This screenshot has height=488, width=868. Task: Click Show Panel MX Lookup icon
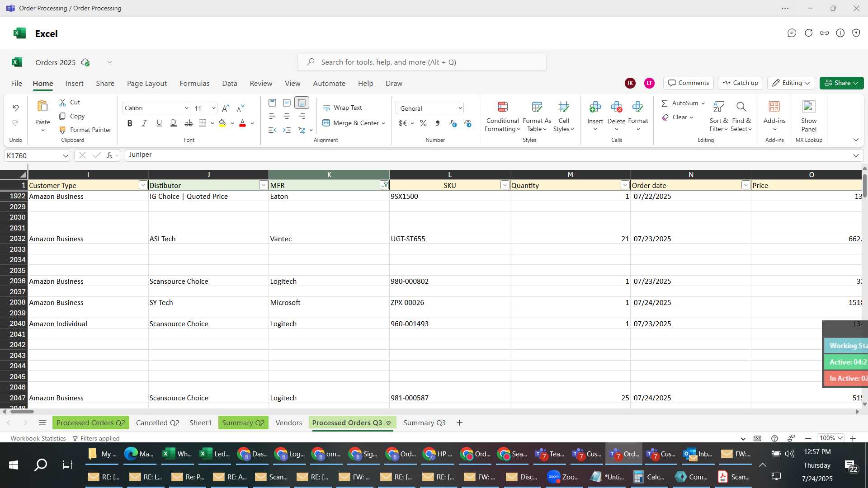pyautogui.click(x=809, y=107)
